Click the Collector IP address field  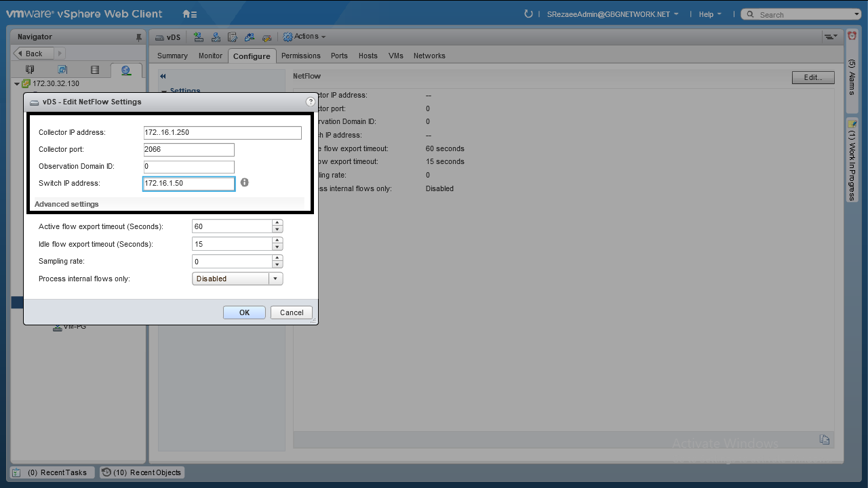[222, 133]
